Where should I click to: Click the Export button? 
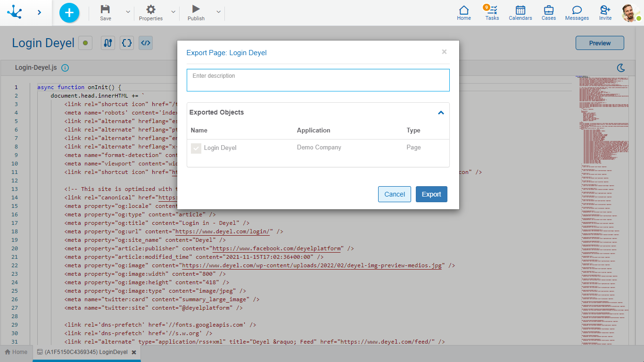[431, 194]
